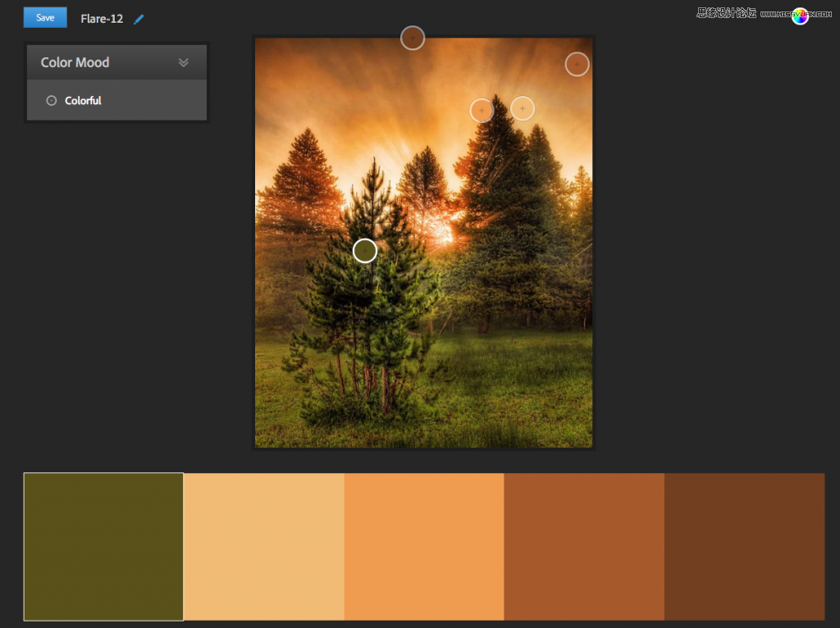Pick the bright orange palette swatch
This screenshot has height=628, width=840.
coord(423,546)
